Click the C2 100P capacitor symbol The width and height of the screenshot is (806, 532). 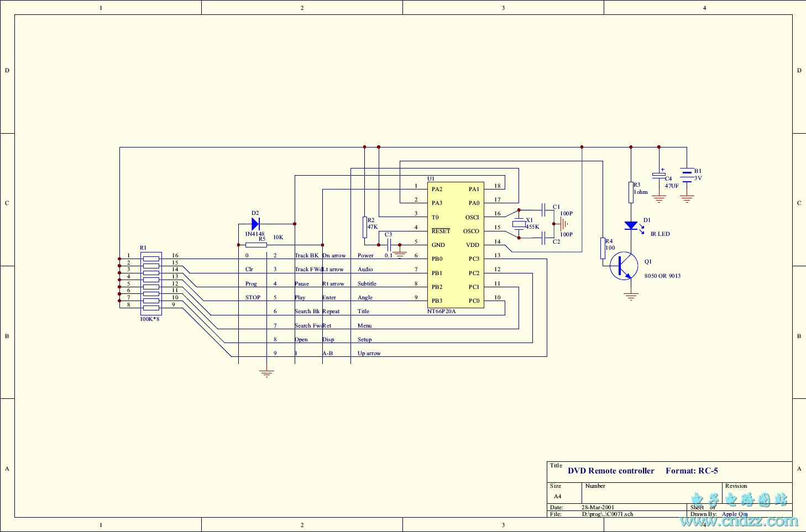click(544, 238)
